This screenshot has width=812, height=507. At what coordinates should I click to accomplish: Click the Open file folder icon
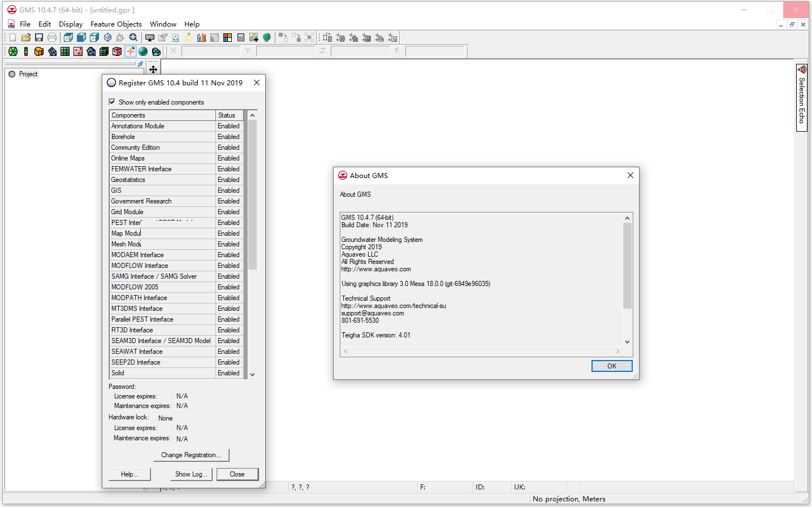point(26,37)
